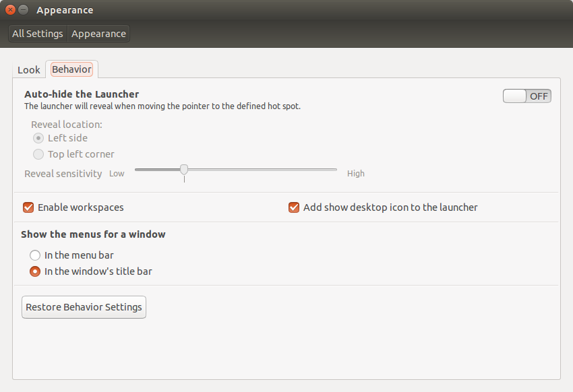The width and height of the screenshot is (573, 392).
Task: Click the Show the menus for a window heading
Action: coord(93,234)
